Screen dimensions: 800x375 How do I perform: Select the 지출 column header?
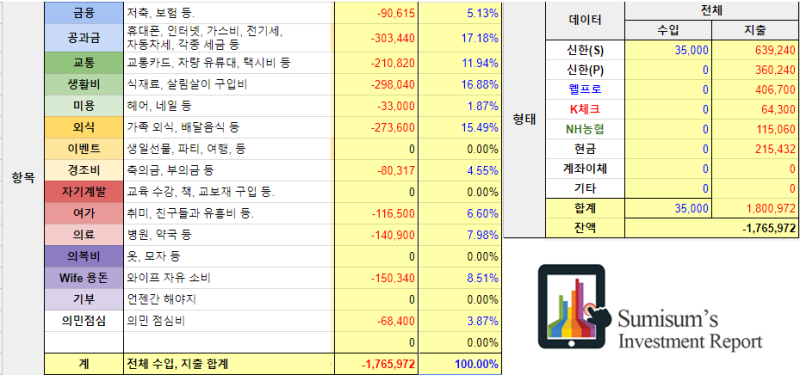click(755, 31)
